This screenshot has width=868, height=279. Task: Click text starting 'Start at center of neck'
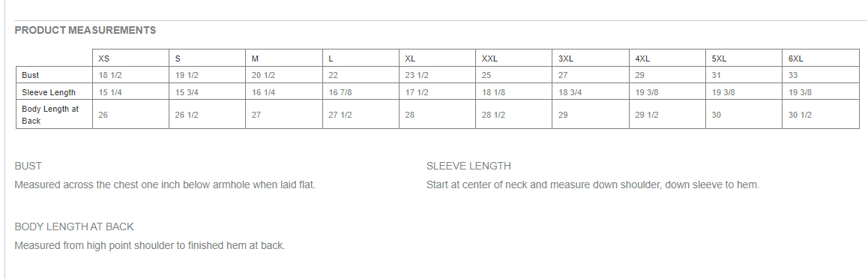coord(593,185)
